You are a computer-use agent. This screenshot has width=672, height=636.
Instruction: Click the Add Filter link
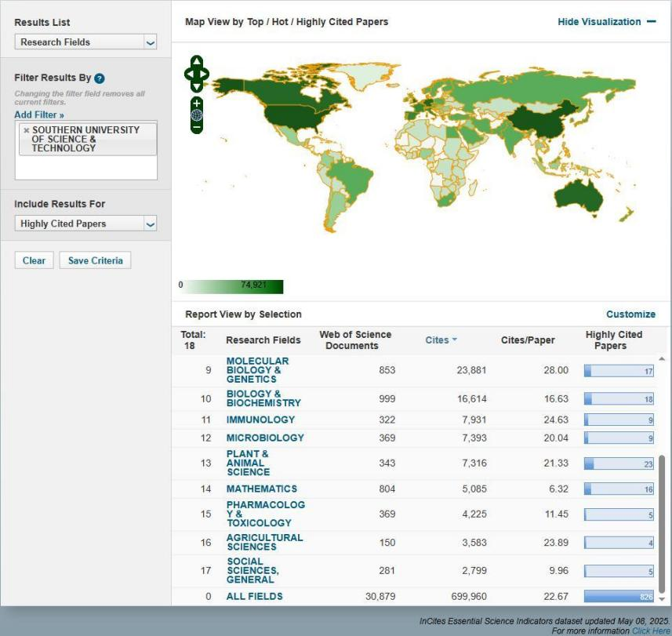tap(39, 115)
